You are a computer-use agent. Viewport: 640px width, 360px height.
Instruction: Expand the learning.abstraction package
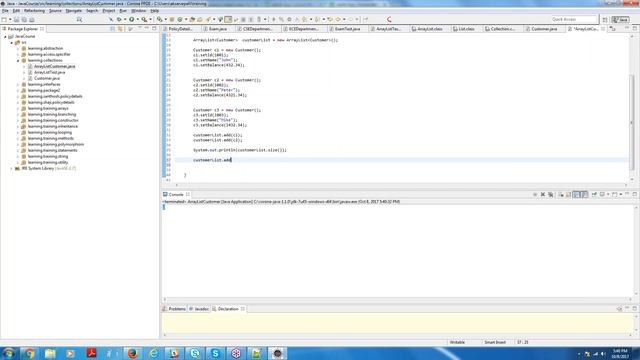[x=18, y=49]
